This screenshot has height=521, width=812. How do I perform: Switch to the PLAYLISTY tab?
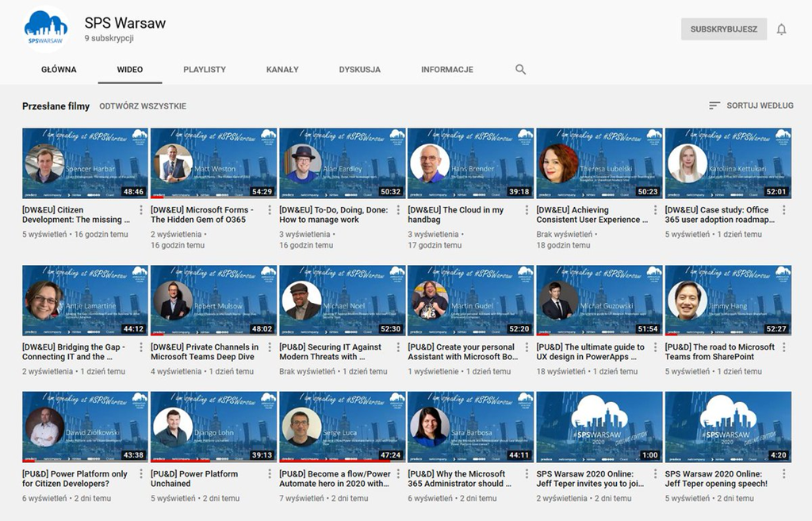[205, 70]
